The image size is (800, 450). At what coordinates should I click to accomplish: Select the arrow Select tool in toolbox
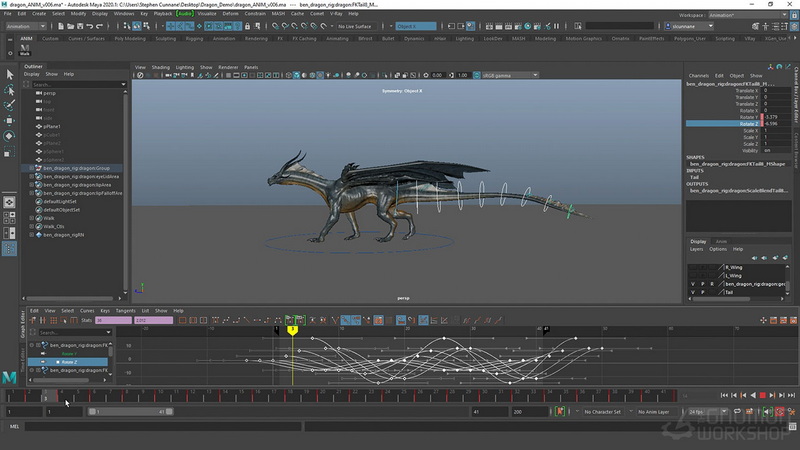(x=9, y=74)
